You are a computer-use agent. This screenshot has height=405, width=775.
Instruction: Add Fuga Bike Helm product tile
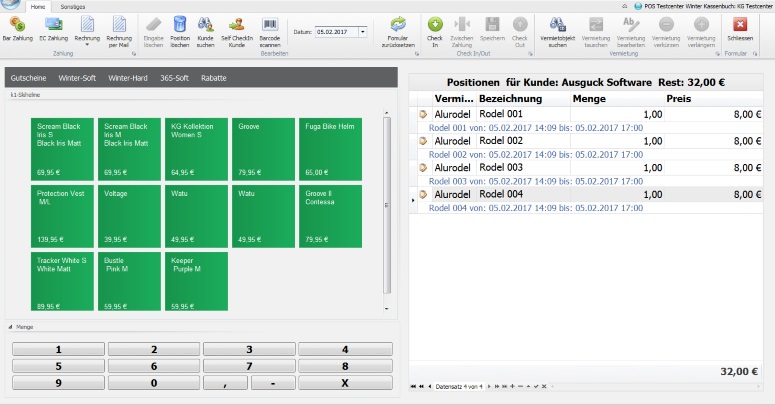click(x=331, y=149)
